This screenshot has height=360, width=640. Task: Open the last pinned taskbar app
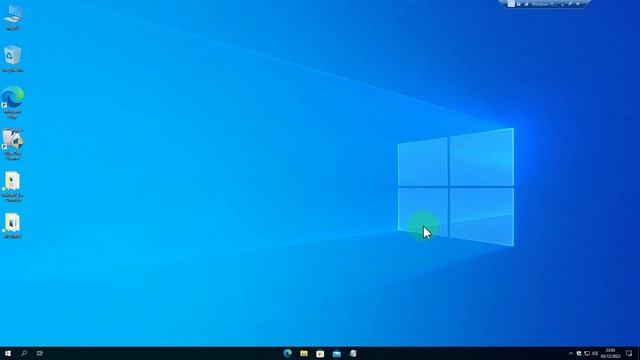pos(353,353)
